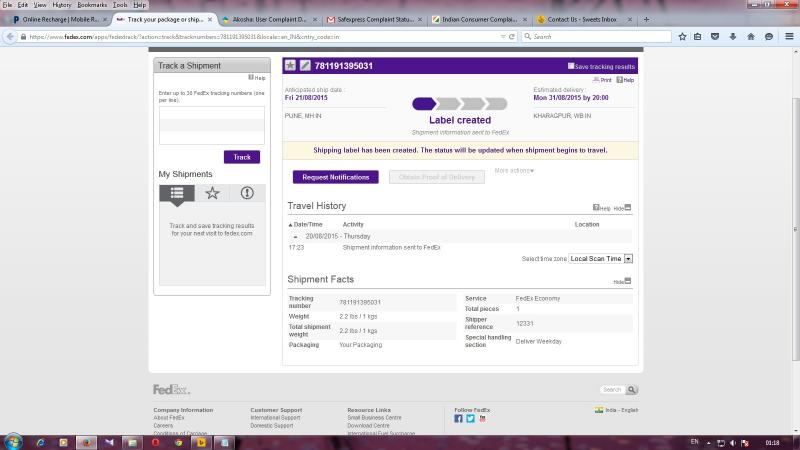Open the File menu
This screenshot has width=800, height=450.
(8, 5)
